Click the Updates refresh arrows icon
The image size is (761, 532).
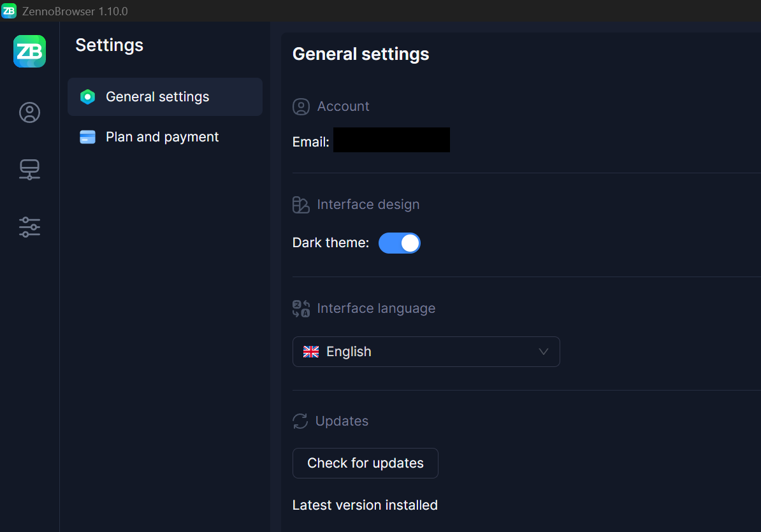coord(300,421)
